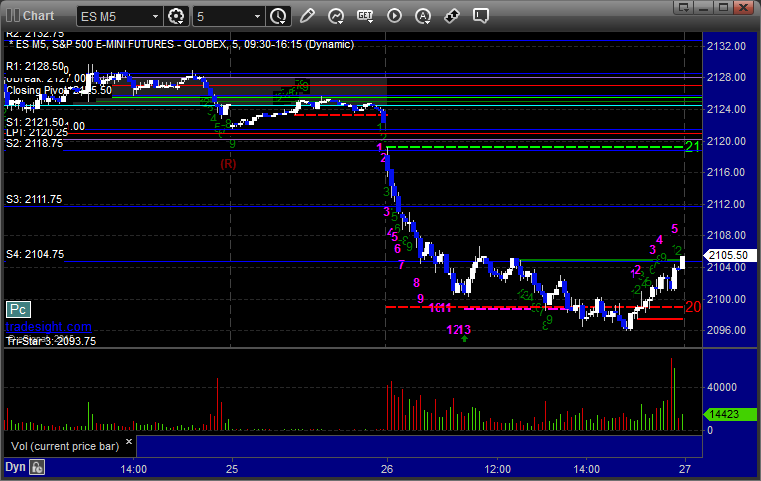Click the R1: 2128.50 pivot label
This screenshot has height=481, width=761.
click(x=35, y=66)
